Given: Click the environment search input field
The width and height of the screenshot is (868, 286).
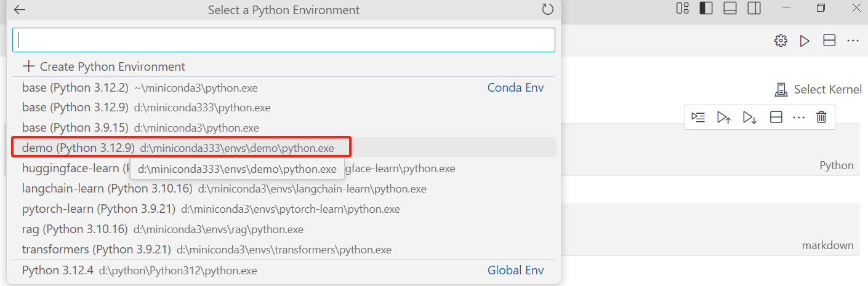Looking at the screenshot, I should (283, 40).
